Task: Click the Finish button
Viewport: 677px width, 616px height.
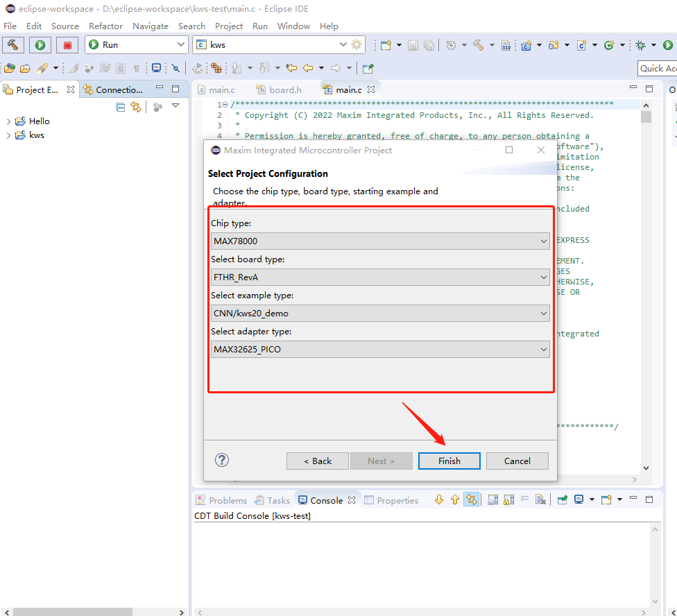Action: [x=449, y=461]
